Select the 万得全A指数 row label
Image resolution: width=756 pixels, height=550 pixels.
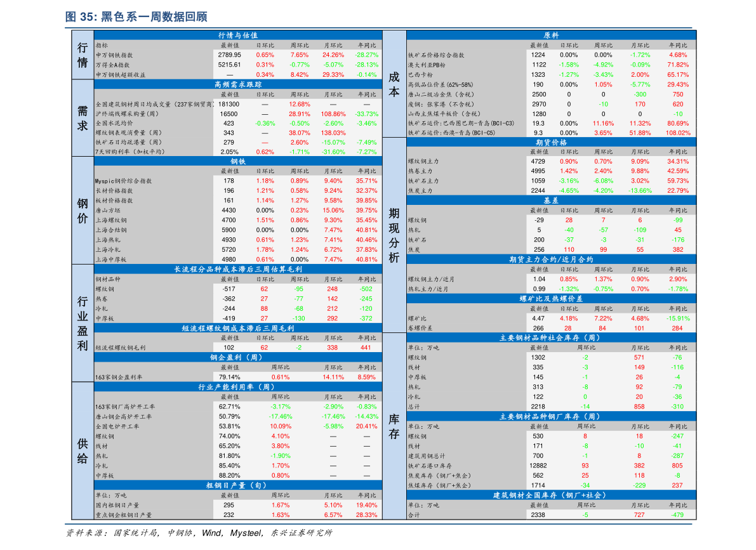(112, 65)
